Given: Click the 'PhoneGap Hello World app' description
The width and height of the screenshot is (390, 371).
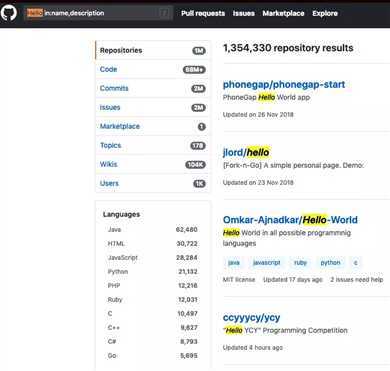Looking at the screenshot, I should coord(266,97).
